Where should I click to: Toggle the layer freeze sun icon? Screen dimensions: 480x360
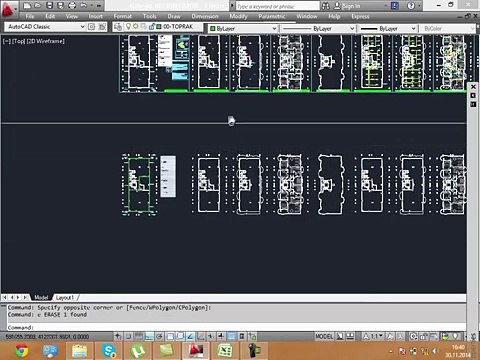click(136, 26)
